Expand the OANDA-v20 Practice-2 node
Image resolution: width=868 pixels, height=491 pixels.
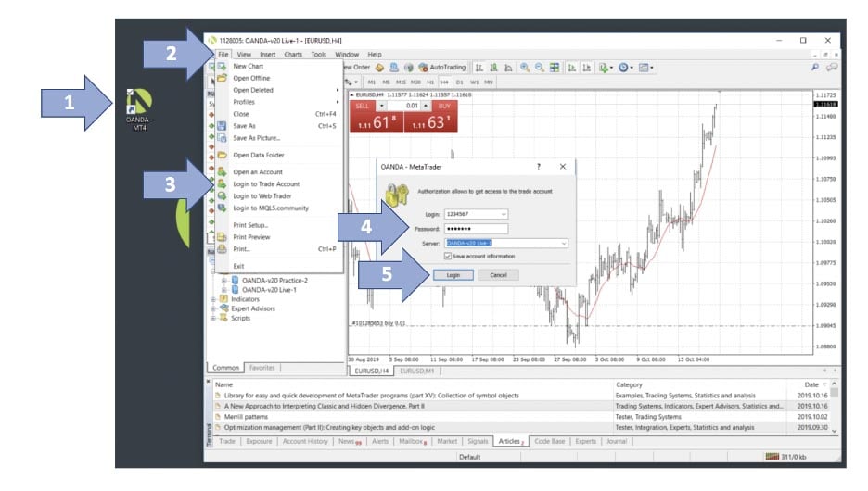tap(223, 280)
